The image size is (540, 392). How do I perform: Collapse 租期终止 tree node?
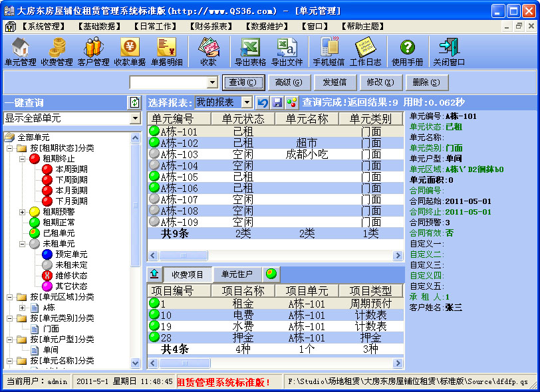(23, 159)
